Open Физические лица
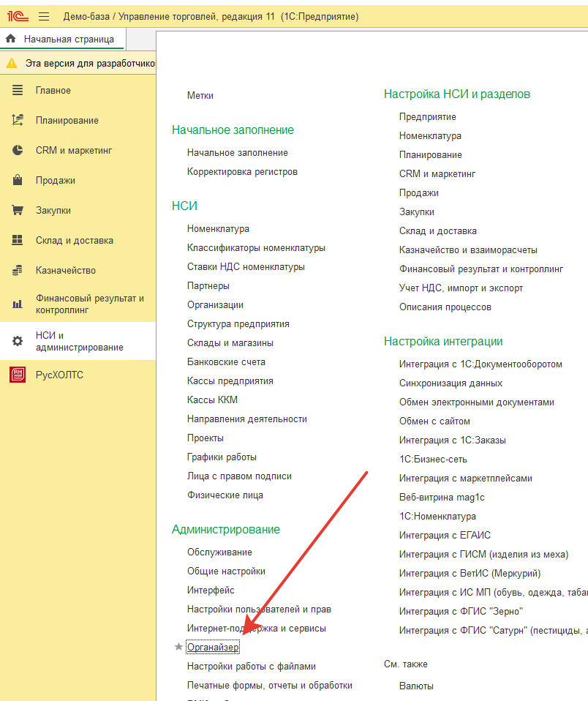The height and width of the screenshot is (701, 588). [x=225, y=495]
